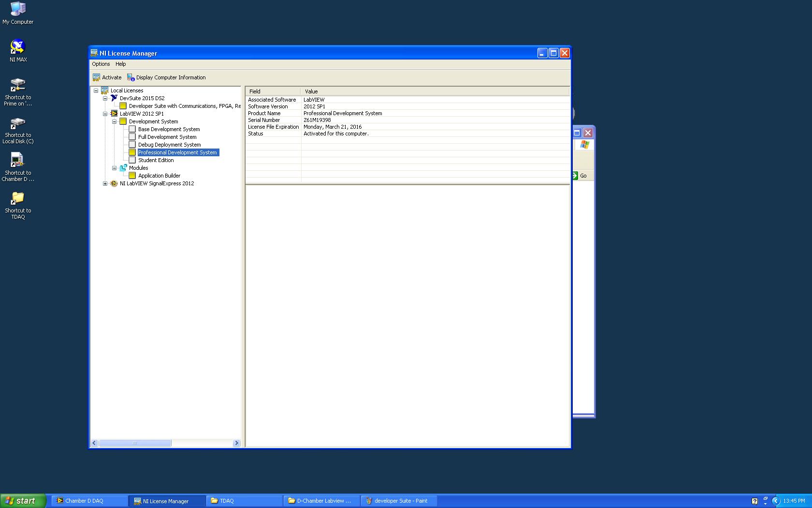Select Developer Suite with Communications tree item
The height and width of the screenshot is (508, 812).
tap(185, 106)
